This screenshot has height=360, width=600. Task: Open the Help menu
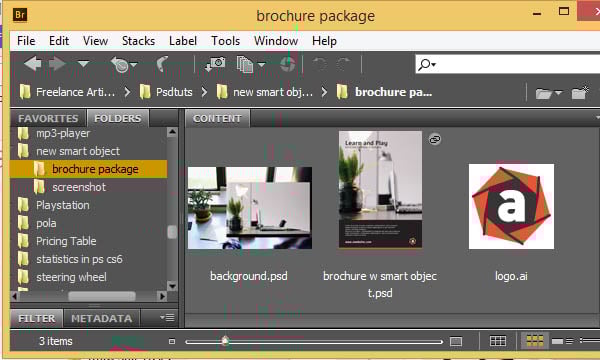point(324,41)
